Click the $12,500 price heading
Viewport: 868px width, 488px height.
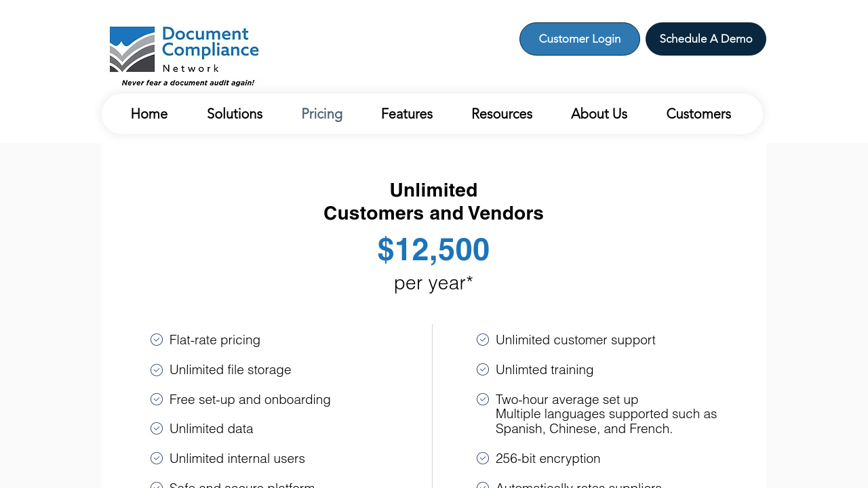pos(433,249)
